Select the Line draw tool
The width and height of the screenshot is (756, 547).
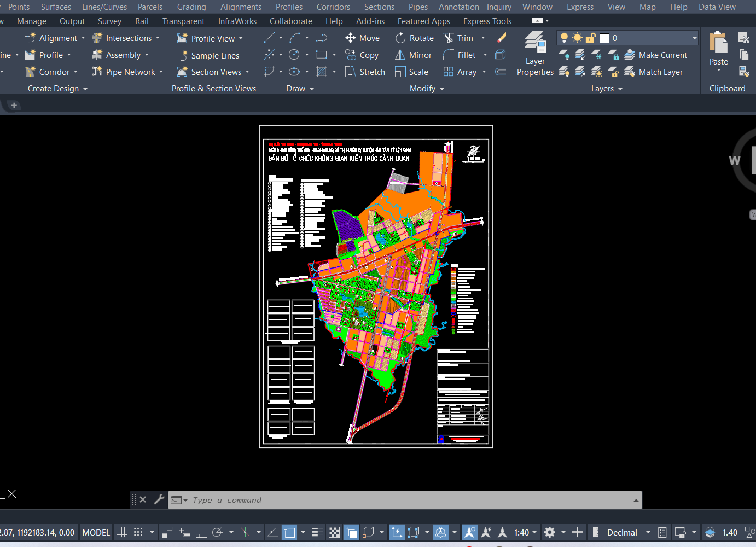pyautogui.click(x=270, y=38)
